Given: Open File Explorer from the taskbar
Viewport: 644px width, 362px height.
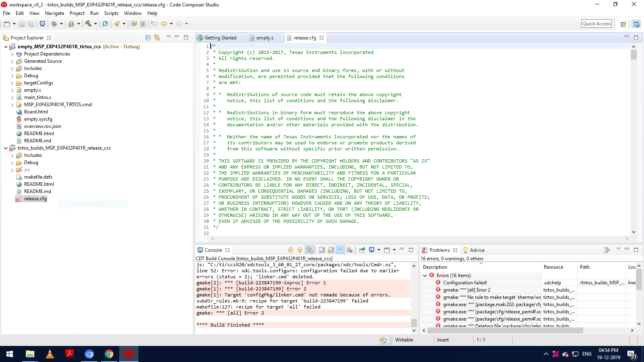Looking at the screenshot, I should (30, 354).
